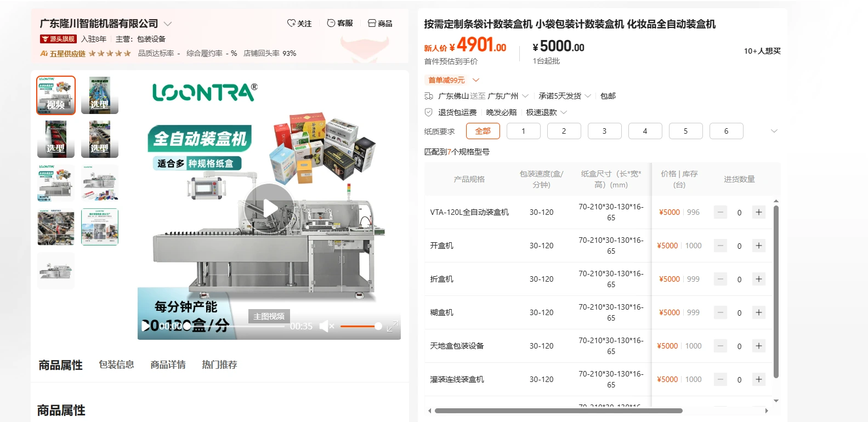Switch to the 包装信息 tab
This screenshot has height=422, width=868.
click(117, 364)
